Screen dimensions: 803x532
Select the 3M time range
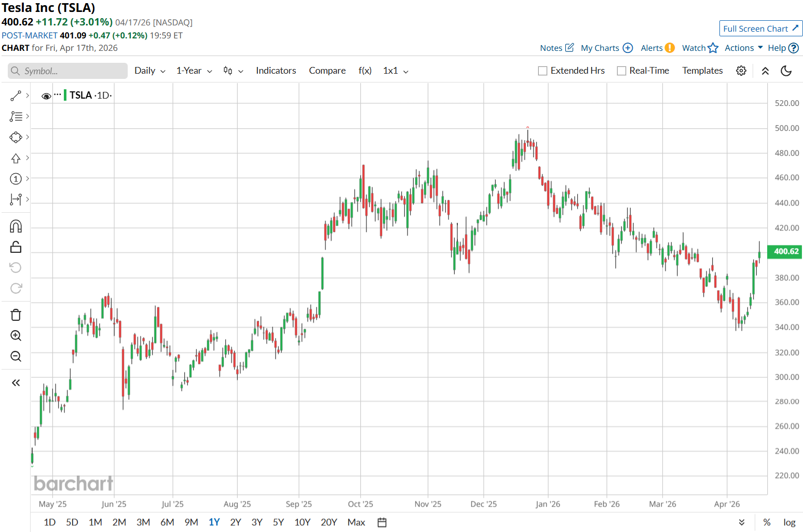pyautogui.click(x=143, y=523)
